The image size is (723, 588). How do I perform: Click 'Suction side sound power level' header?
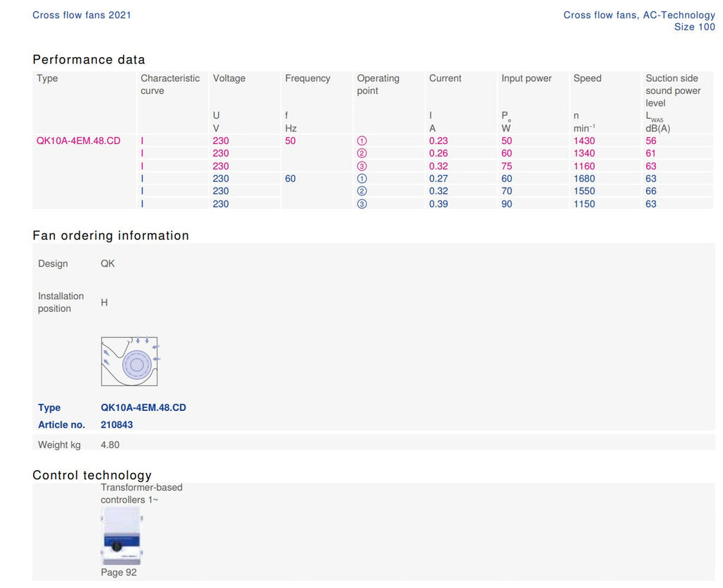coord(673,90)
